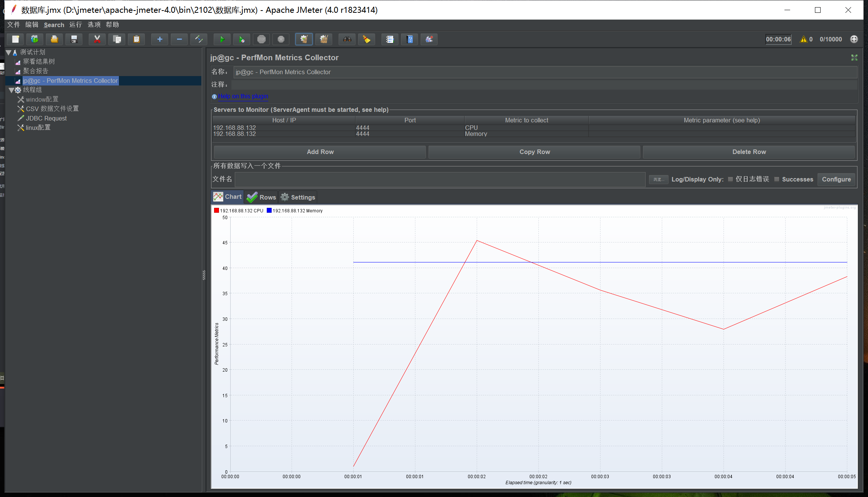Collapse the 线程组 tree node
Viewport: 868px width, 497px height.
click(11, 90)
